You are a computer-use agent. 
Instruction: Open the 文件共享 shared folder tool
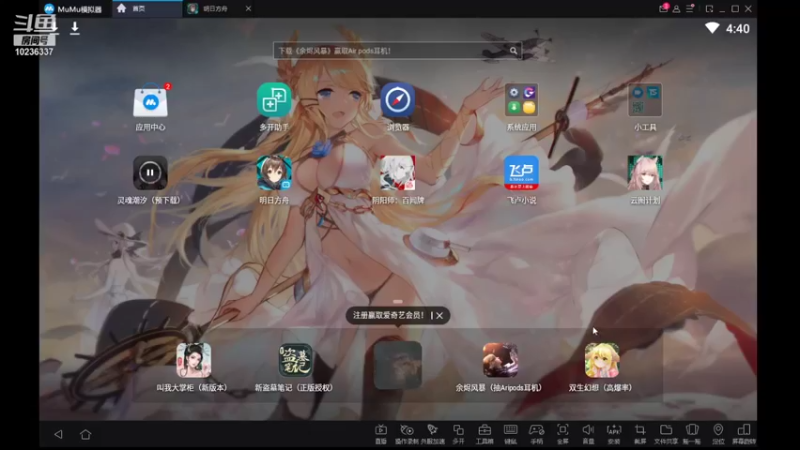666,434
